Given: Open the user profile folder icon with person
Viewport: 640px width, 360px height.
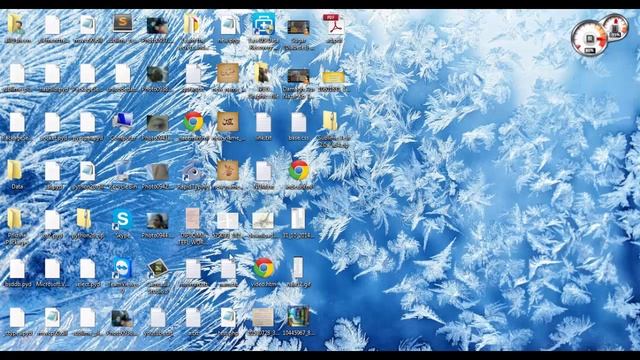Looking at the screenshot, I should click(17, 24).
